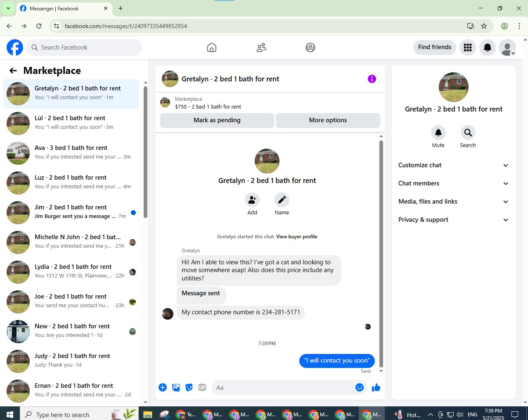Viewport: 528px width, 420px height.
Task: Open the notifications bell icon
Action: [x=488, y=47]
